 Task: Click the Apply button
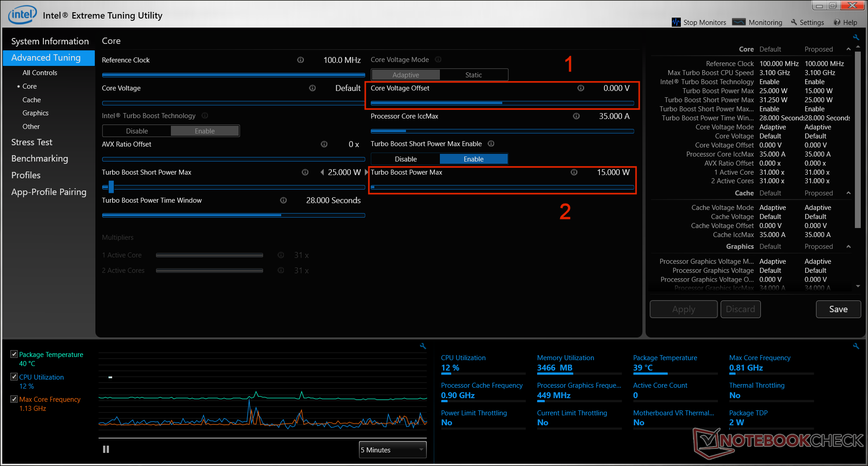point(684,309)
